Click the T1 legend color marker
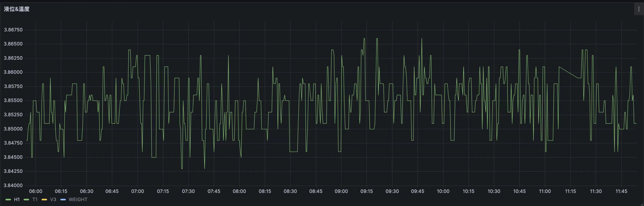This screenshot has width=644, height=206. coord(26,200)
